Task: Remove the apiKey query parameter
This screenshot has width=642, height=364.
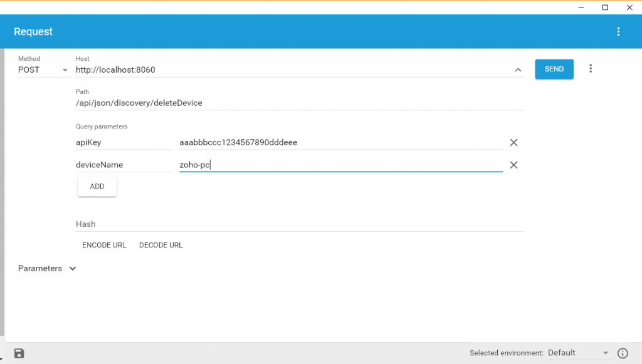Action: tap(513, 142)
